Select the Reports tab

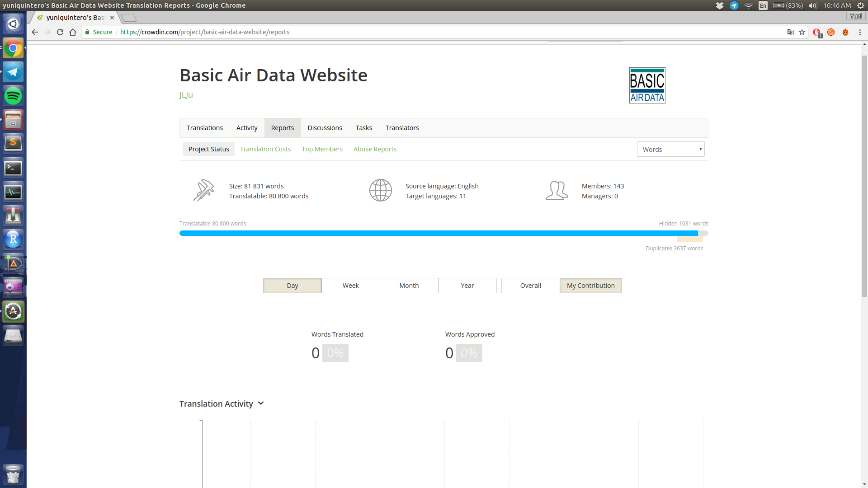tap(283, 128)
